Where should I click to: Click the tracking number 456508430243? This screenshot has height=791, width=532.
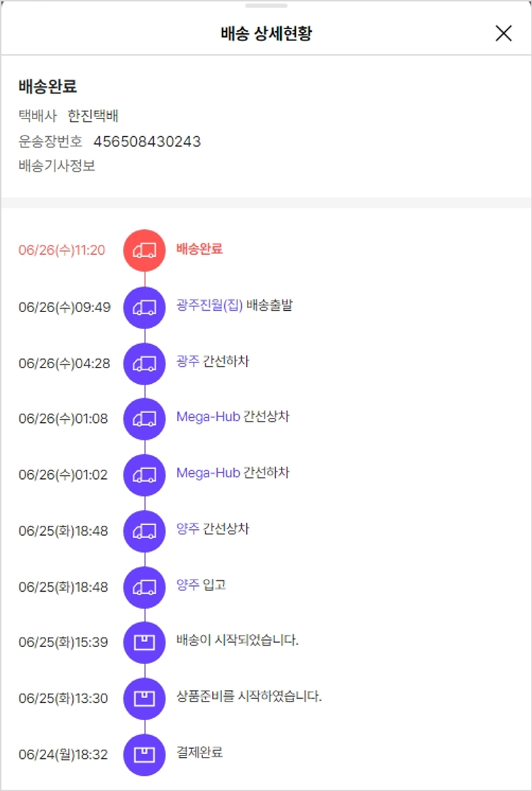pos(147,142)
